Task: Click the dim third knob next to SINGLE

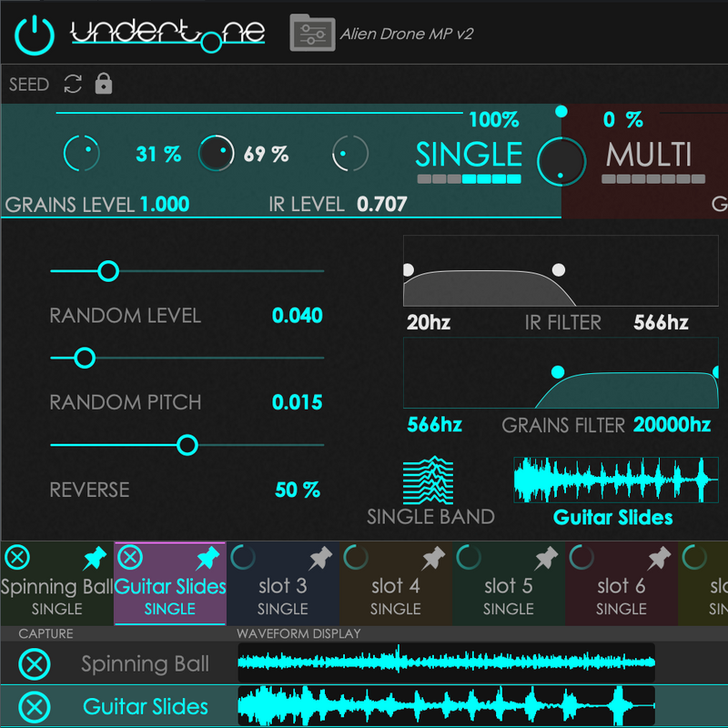Action: pos(350,153)
